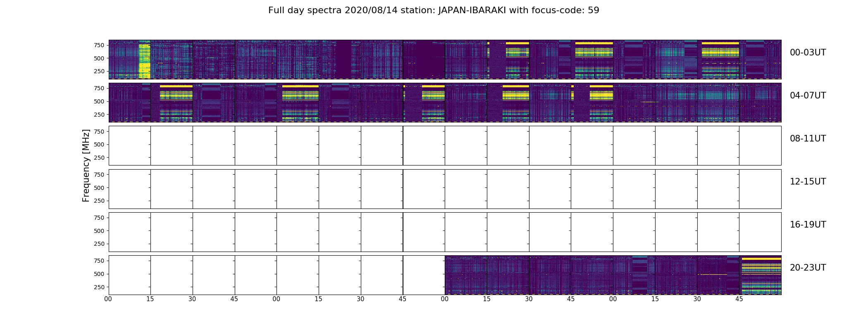Click the 04-07UT spectrogram panel
Viewport: 868px width, 331px height.
(x=445, y=103)
